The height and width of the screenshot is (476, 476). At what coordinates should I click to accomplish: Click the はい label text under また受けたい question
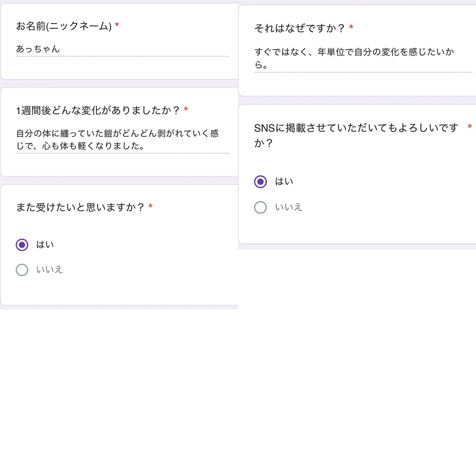(x=45, y=245)
